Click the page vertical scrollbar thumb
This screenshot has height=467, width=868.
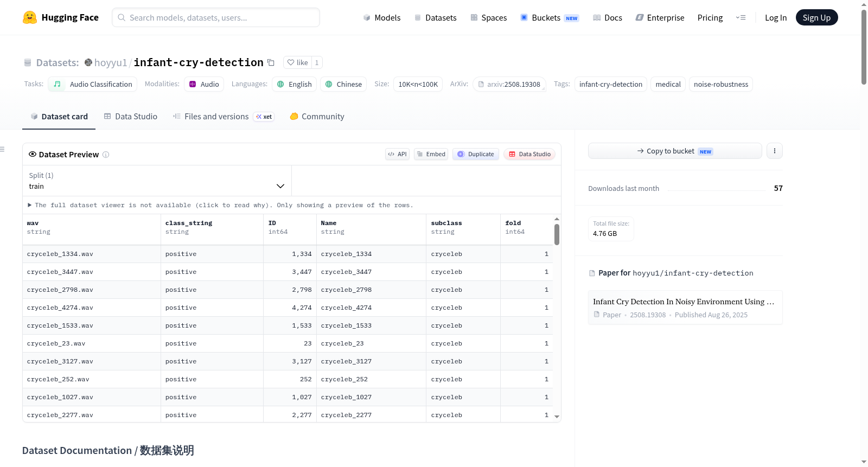click(864, 47)
